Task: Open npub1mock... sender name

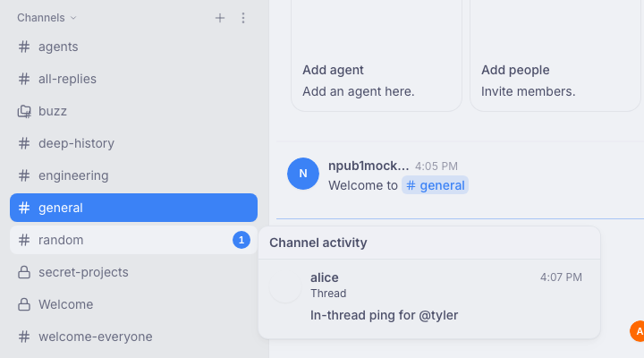Action: point(369,166)
